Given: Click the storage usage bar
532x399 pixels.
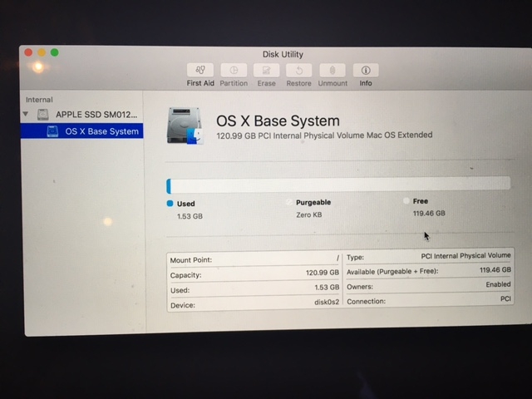Looking at the screenshot, I should coord(338,185).
